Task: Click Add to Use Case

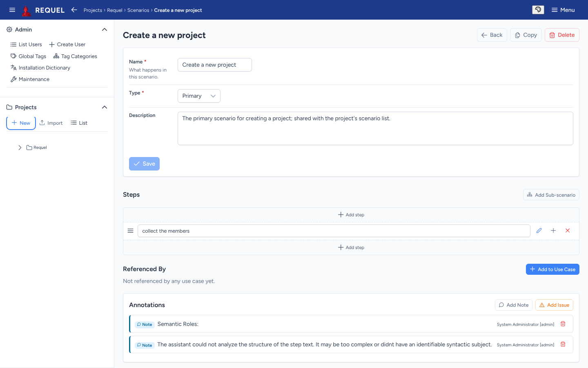Action: point(552,269)
